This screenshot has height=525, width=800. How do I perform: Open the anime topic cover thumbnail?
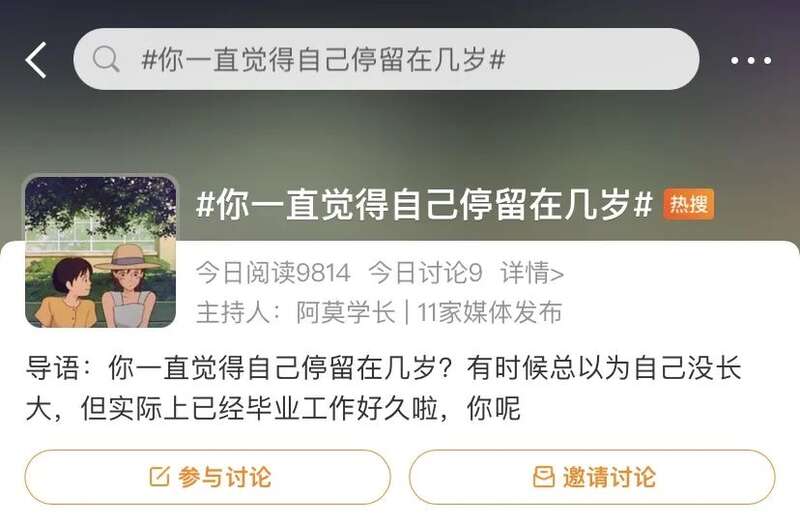tap(101, 252)
